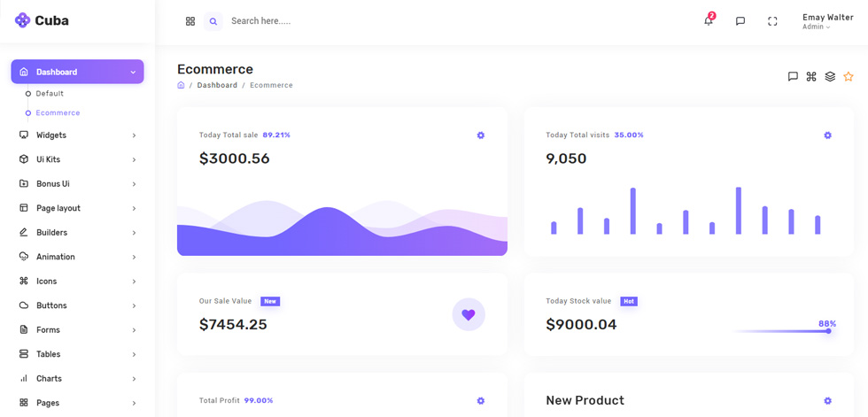Expand the Animation submenu arrow
Screen dimensions: 868x417
(134, 257)
